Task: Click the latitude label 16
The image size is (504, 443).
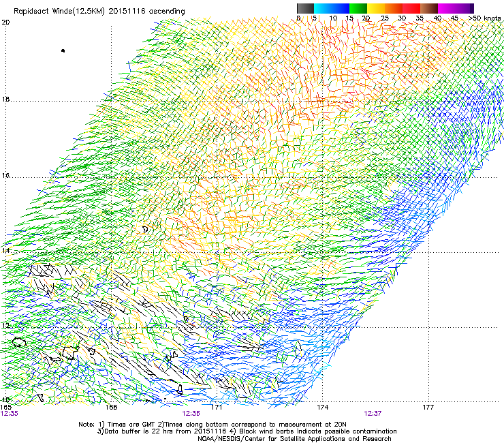Action: [5, 176]
